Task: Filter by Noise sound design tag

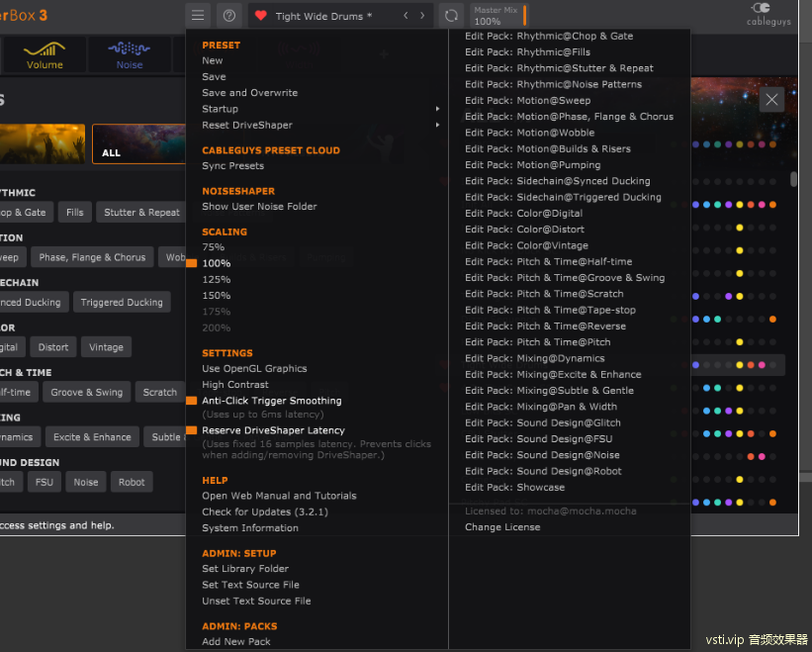Action: (x=86, y=482)
